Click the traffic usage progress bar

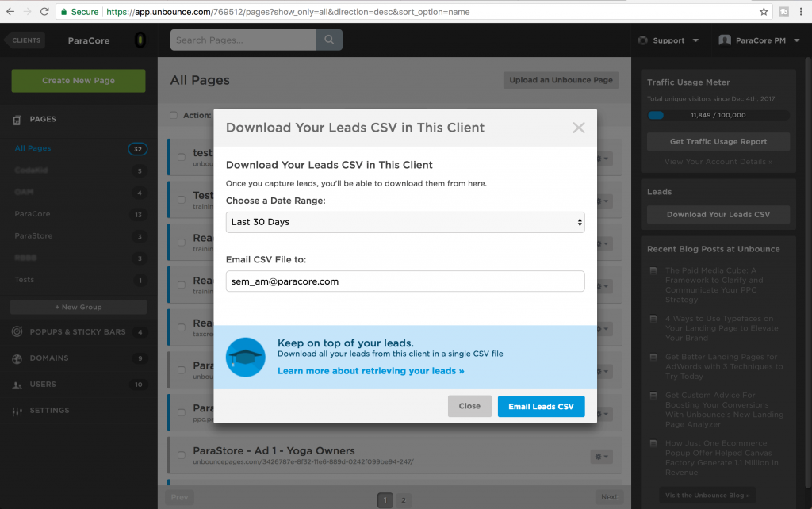718,115
